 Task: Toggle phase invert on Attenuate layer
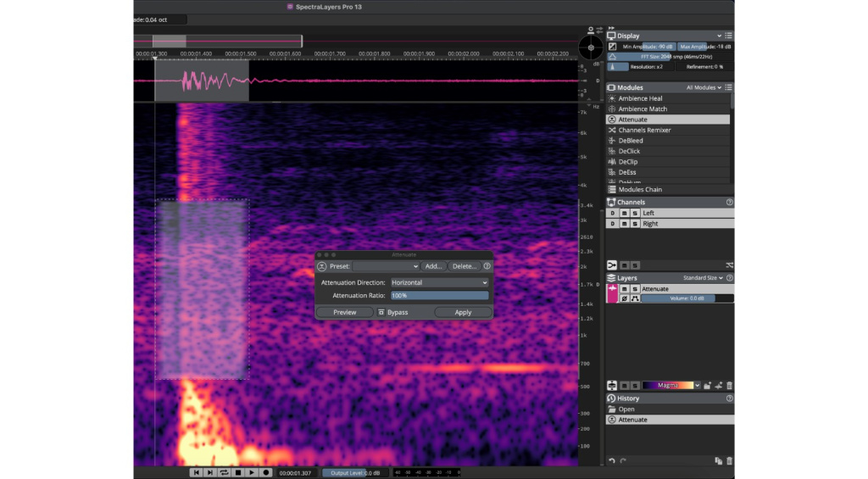coord(625,298)
